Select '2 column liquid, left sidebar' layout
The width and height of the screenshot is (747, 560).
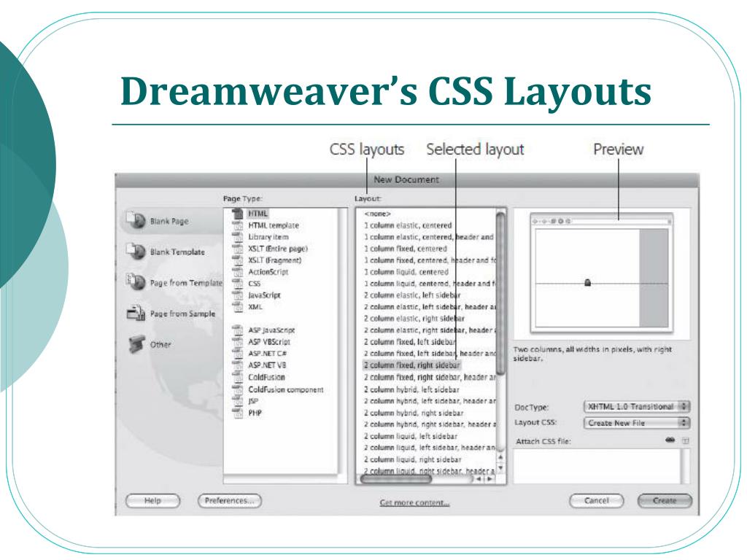click(411, 436)
